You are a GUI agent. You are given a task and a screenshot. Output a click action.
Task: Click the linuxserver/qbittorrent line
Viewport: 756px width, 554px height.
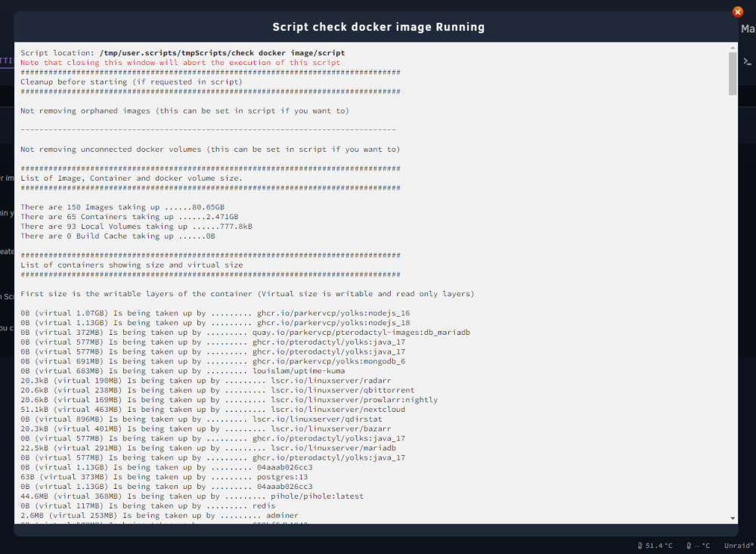click(x=218, y=391)
